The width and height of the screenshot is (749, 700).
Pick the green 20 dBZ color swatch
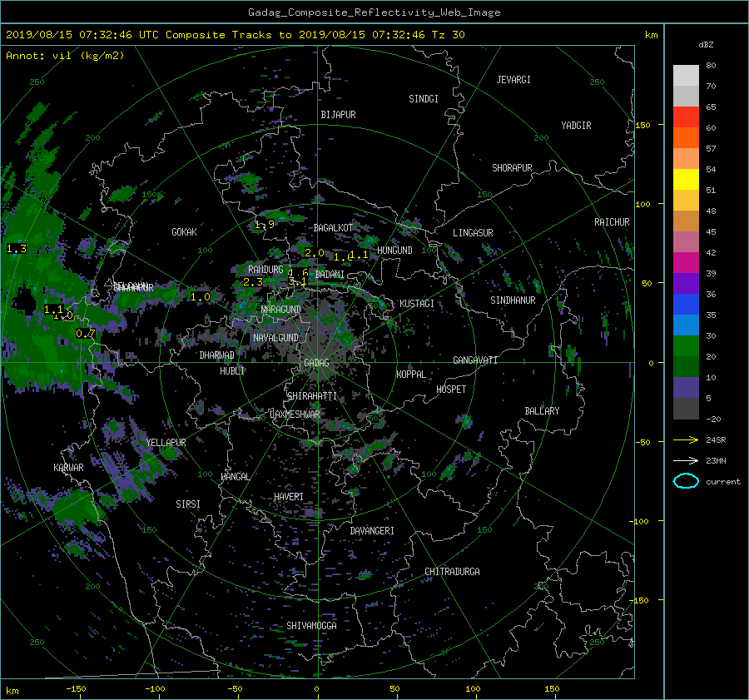coord(686,345)
